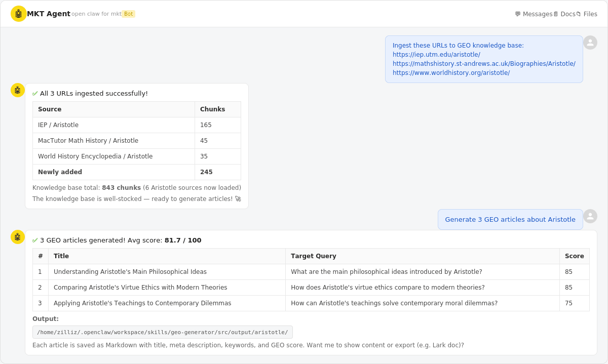Viewport: 608px width, 364px height.
Task: Click the bot avatar beside the GEO articles report
Action: [x=18, y=236]
